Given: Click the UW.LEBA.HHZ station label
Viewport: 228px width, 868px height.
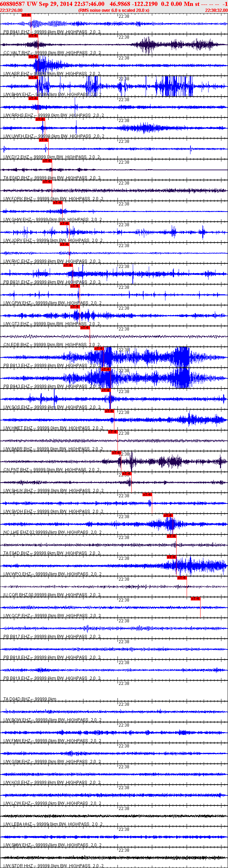Looking at the screenshot, I should click(18, 824).
